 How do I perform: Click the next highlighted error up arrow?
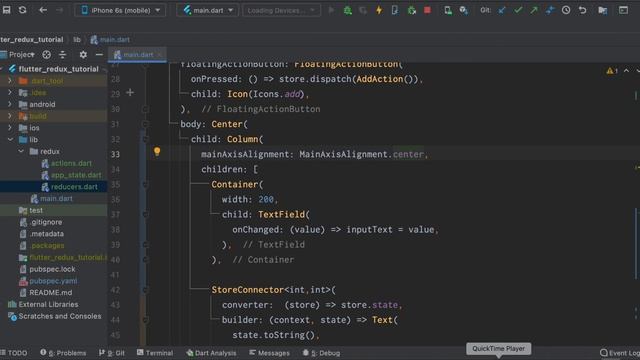(626, 71)
